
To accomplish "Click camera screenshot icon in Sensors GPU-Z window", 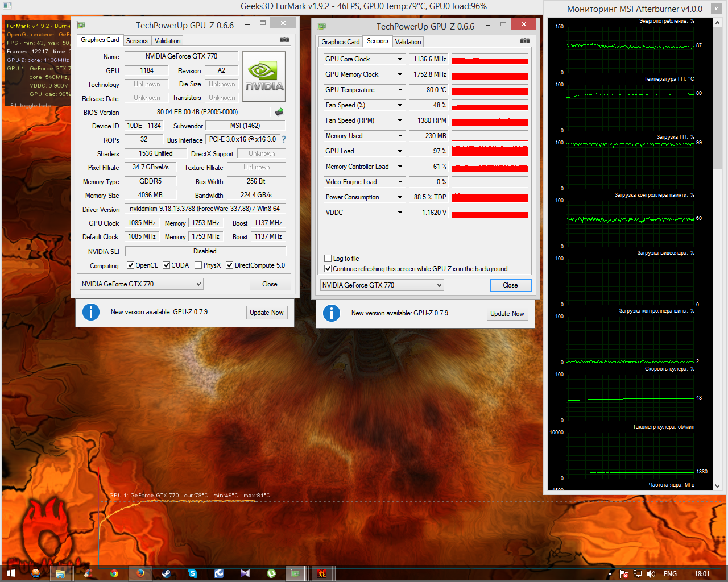I will coord(525,41).
